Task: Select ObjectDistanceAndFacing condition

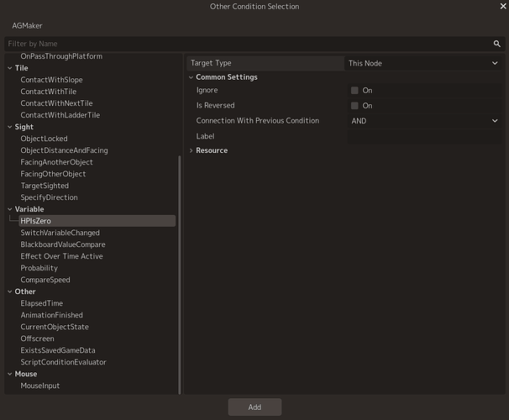Action: (x=65, y=150)
